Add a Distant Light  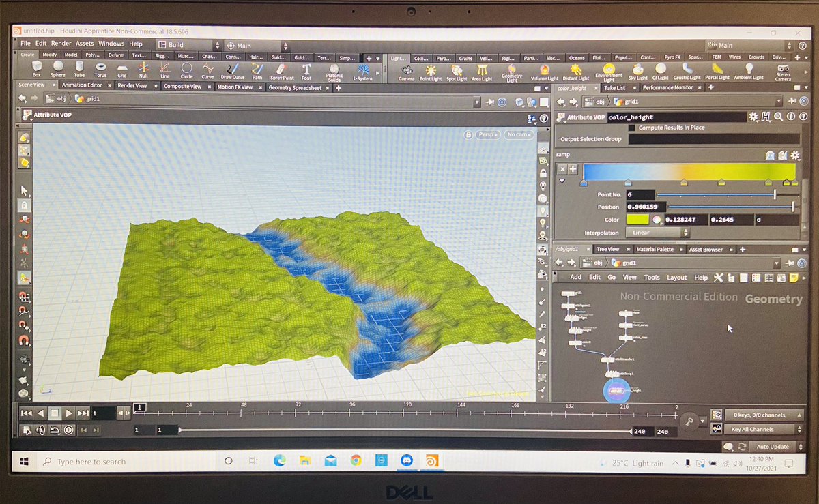point(575,72)
